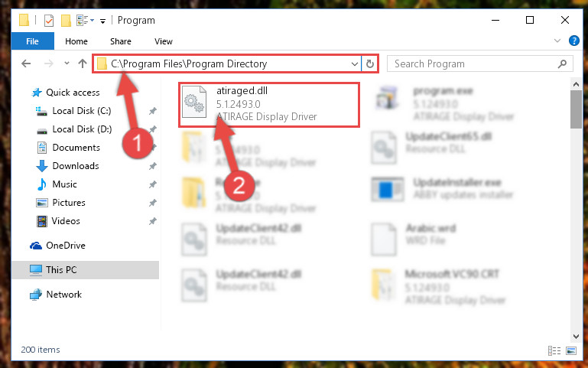The image size is (588, 368).
Task: Switch to details view icon in status bar
Action: pos(554,350)
